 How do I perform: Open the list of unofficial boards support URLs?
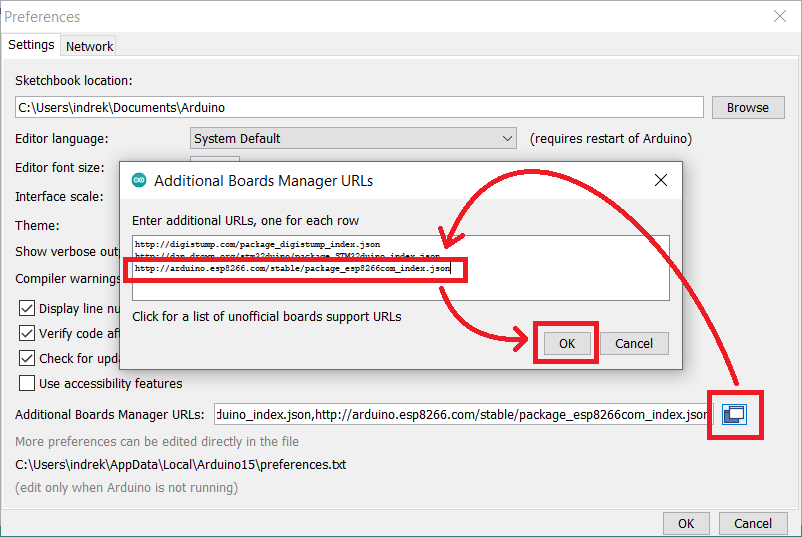(x=267, y=317)
